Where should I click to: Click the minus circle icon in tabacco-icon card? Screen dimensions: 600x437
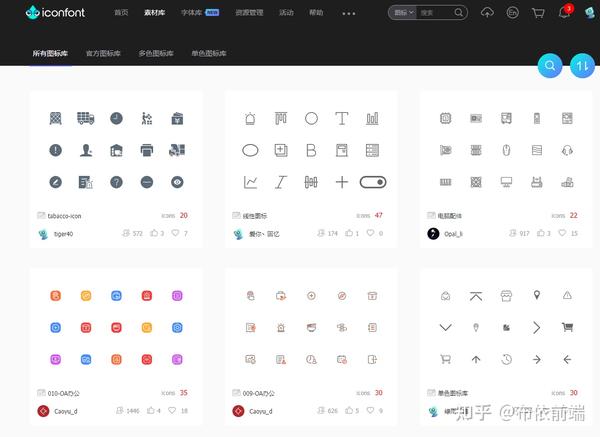(147, 182)
